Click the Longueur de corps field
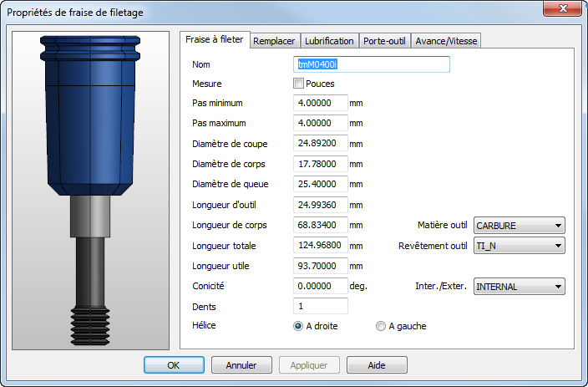 tap(320, 225)
